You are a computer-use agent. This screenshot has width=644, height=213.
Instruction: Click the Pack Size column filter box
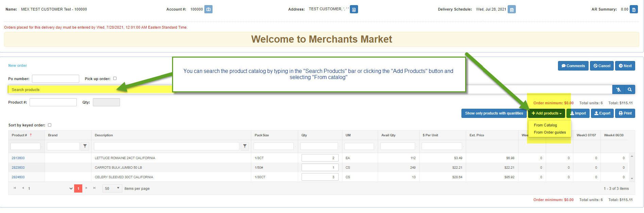click(x=274, y=146)
